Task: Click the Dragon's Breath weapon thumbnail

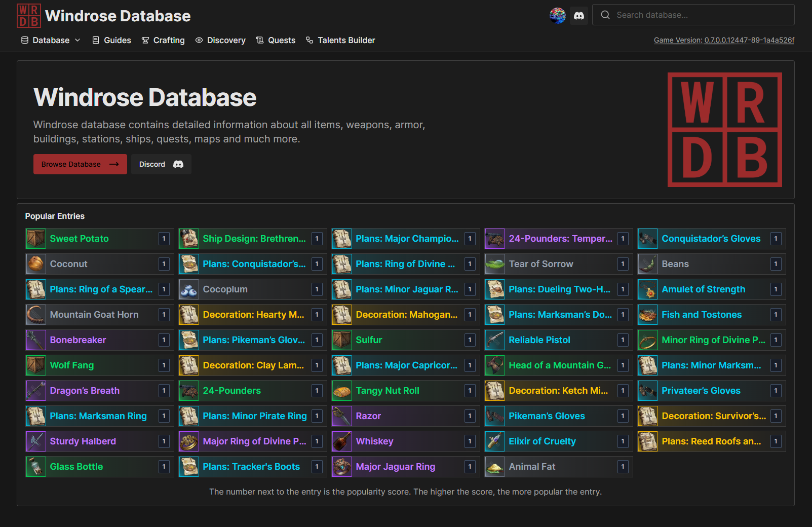Action: [x=35, y=390]
